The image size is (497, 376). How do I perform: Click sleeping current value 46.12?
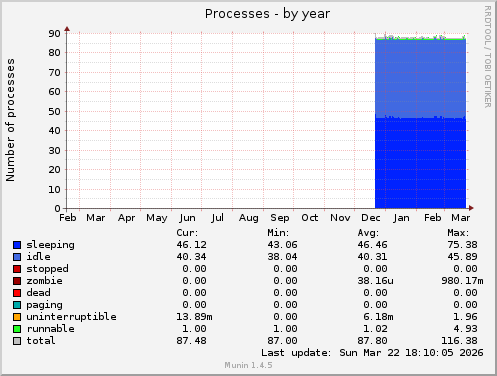pyautogui.click(x=192, y=245)
